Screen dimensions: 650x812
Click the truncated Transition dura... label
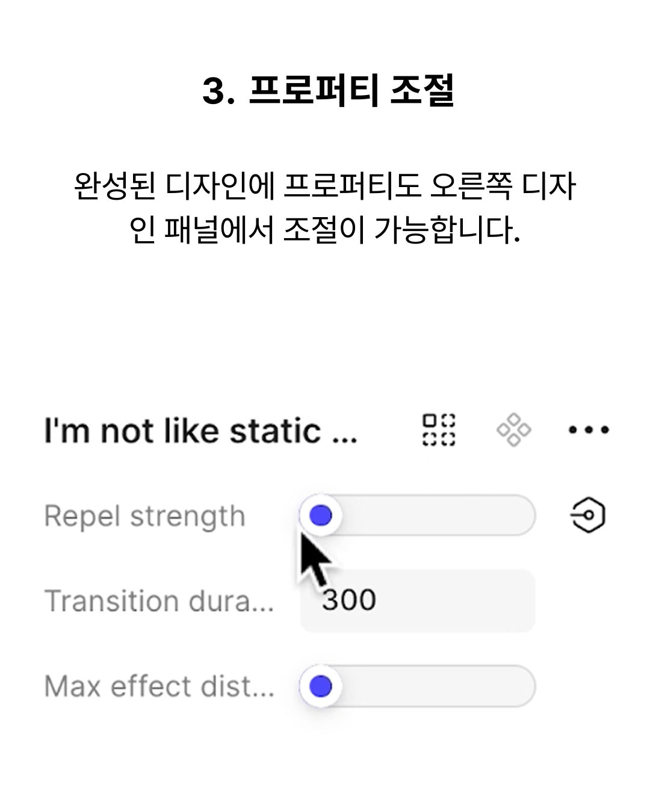[x=159, y=601]
